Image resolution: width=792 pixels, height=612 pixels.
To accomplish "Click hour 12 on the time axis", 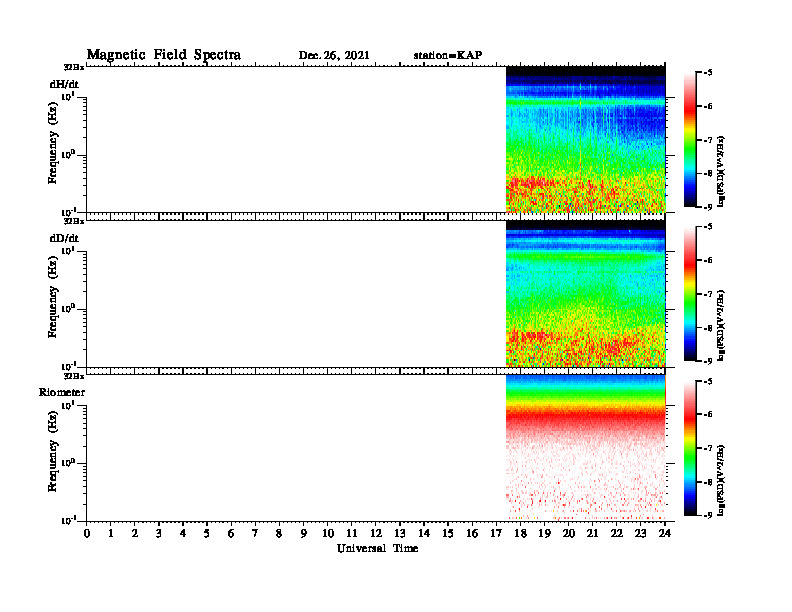I will pyautogui.click(x=376, y=534).
